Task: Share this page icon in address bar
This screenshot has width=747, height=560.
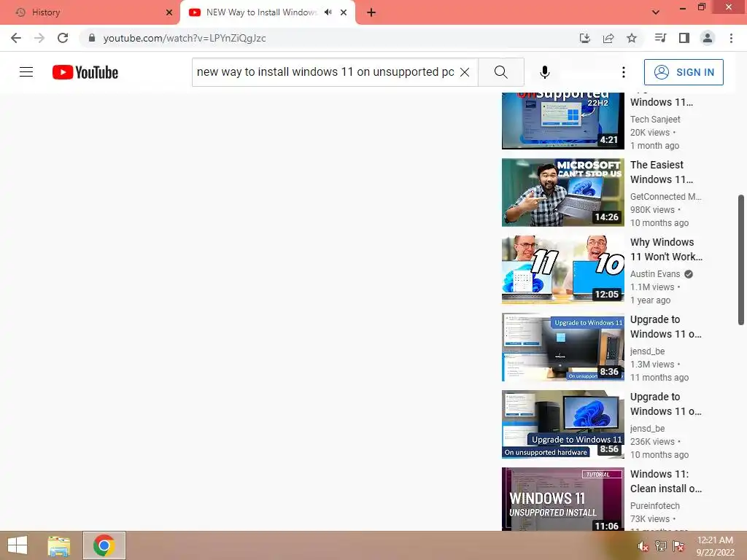Action: 608,38
